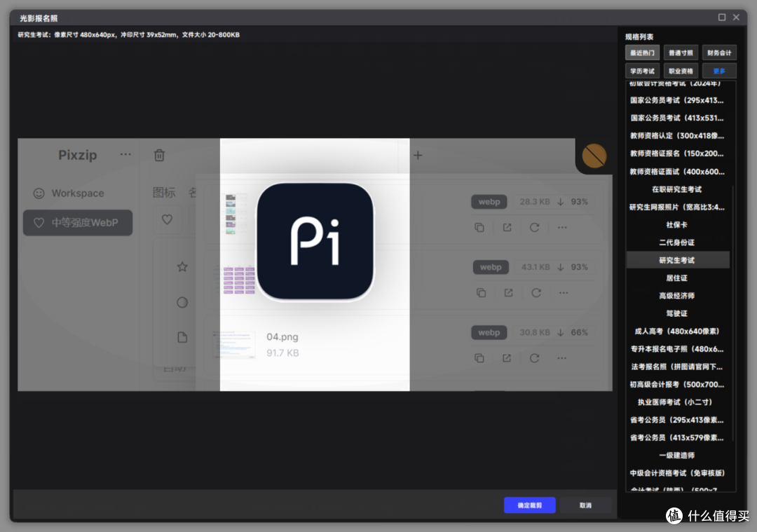Select 成人高考 (480x640像素) spec
This screenshot has height=532, width=757.
pyautogui.click(x=677, y=331)
